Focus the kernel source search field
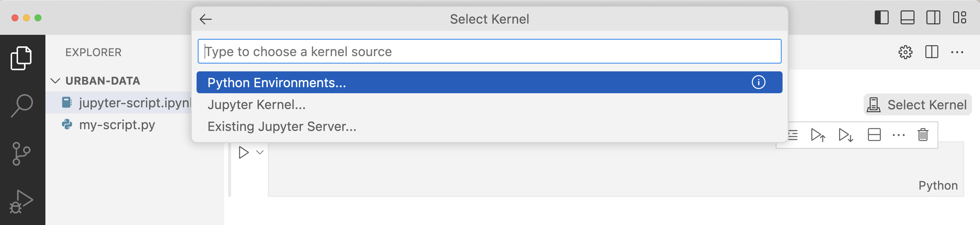 pyautogui.click(x=489, y=52)
